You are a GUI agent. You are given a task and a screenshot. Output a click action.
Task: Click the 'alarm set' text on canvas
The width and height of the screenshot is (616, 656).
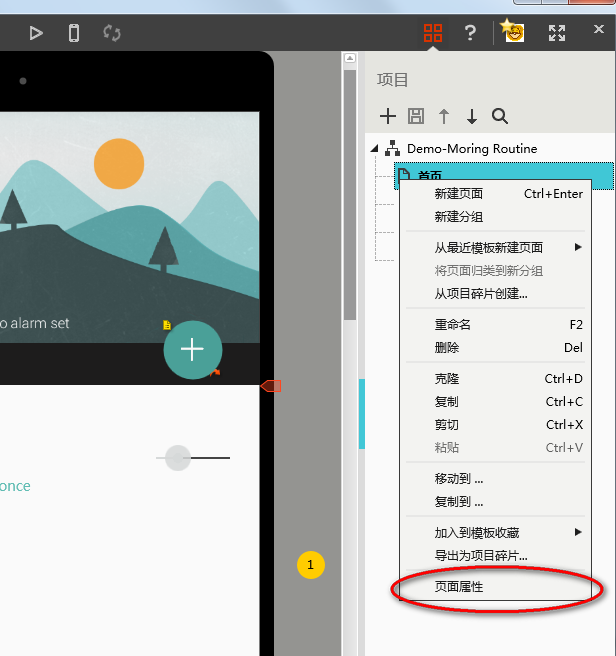coord(40,323)
